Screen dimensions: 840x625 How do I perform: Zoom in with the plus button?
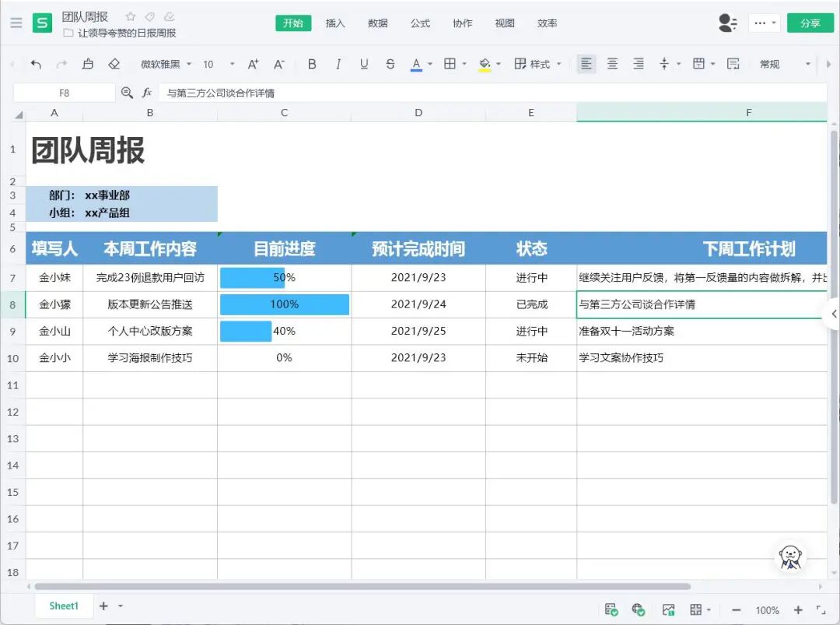pyautogui.click(x=798, y=610)
